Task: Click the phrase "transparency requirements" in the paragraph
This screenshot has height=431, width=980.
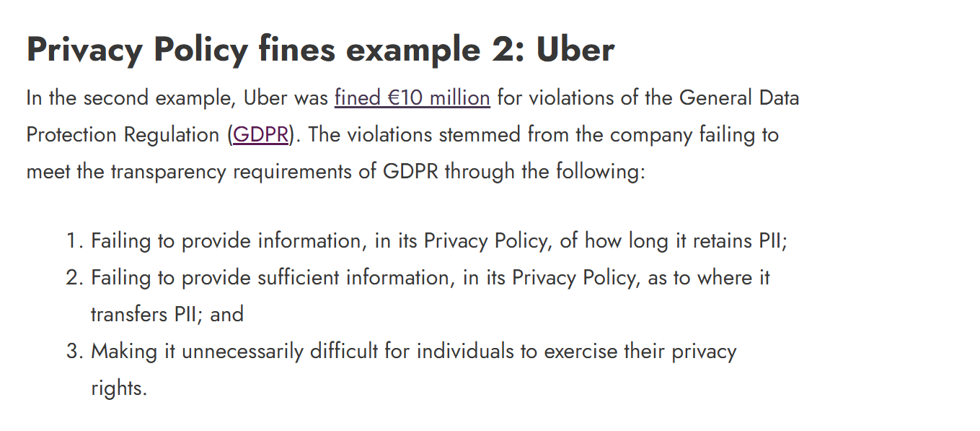Action: pos(231,172)
